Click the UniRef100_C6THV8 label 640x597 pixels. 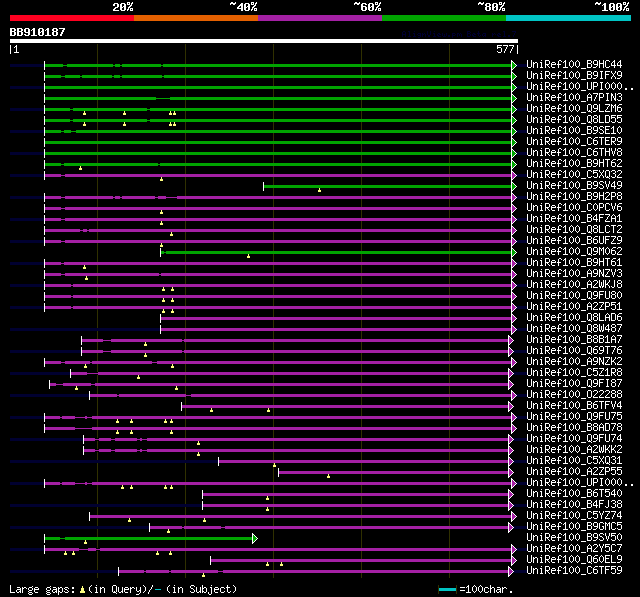click(x=574, y=153)
